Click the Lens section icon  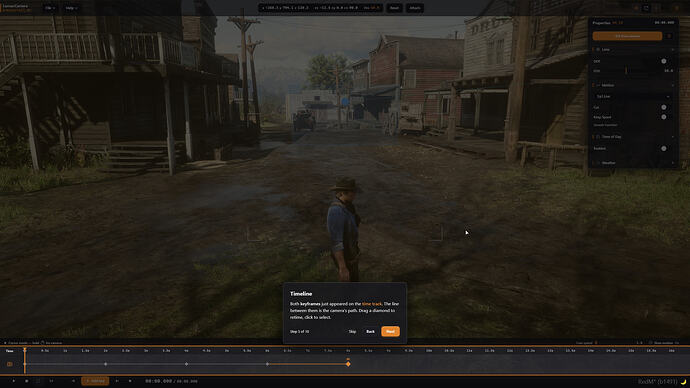[598, 50]
